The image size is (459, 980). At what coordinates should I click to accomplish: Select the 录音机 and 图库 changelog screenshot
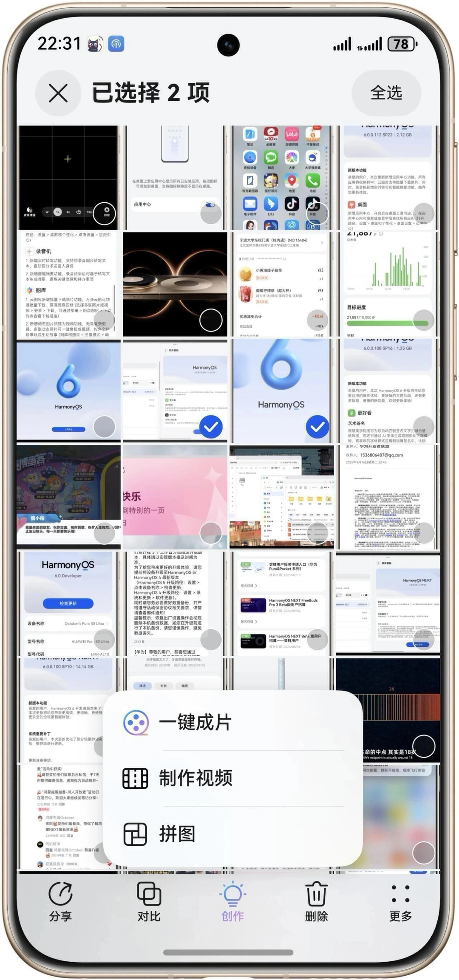coord(104,320)
